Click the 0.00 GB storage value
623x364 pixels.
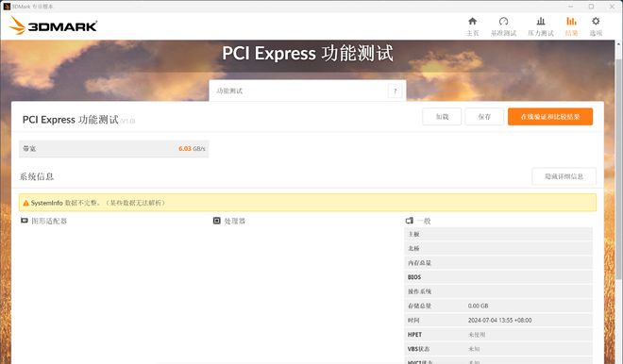coord(478,306)
